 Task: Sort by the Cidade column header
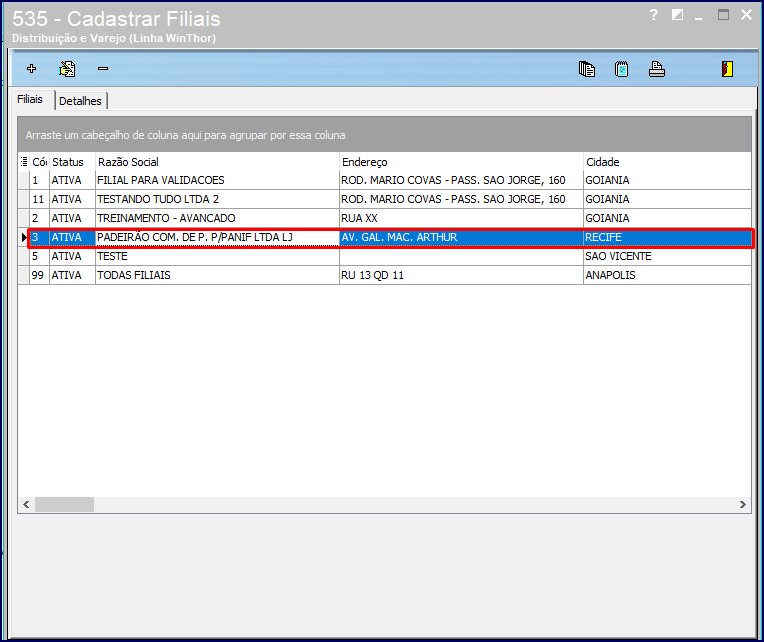(667, 162)
